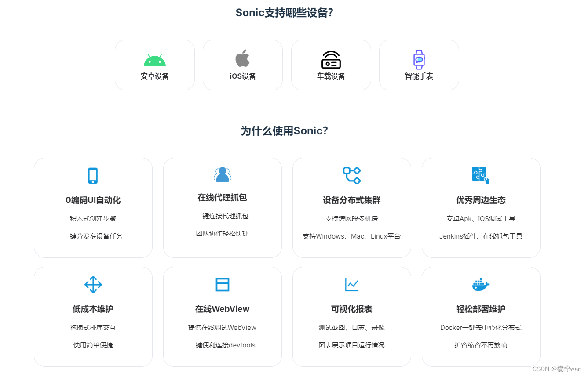This screenshot has height=376, width=588.
Task: Click the text 支持Windows、Mac、Linux平台
Action: [x=352, y=236]
